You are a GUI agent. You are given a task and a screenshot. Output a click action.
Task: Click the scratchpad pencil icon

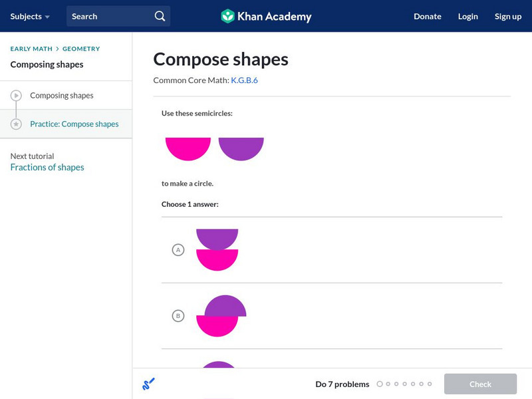point(148,384)
